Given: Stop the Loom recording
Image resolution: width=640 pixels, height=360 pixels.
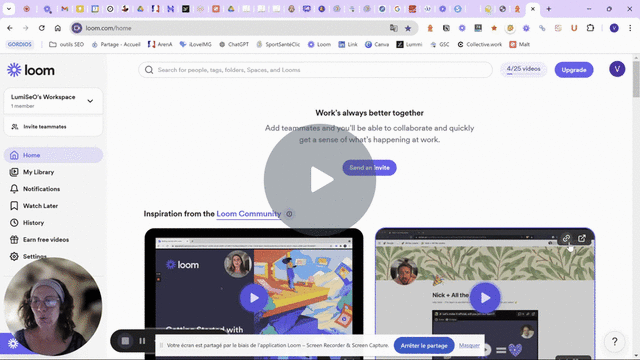Looking at the screenshot, I should [125, 341].
